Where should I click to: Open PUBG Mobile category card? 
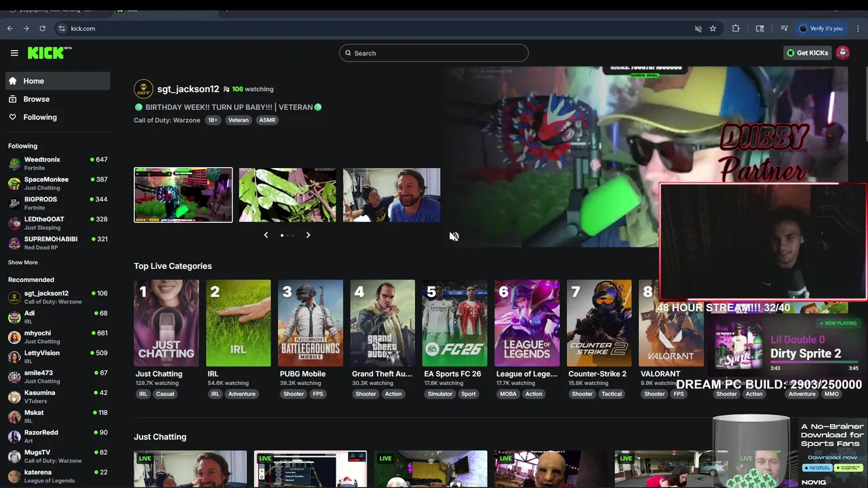coord(311,323)
